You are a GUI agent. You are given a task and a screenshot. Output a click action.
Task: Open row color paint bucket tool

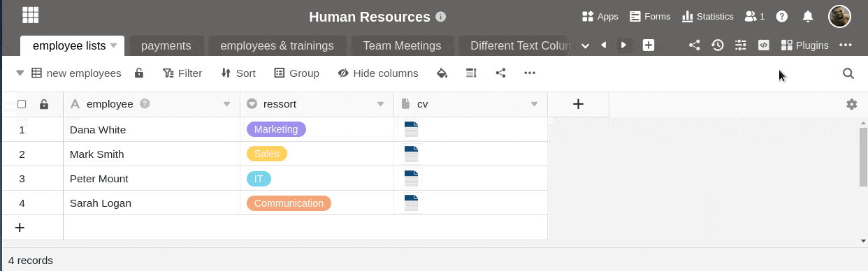tap(442, 73)
